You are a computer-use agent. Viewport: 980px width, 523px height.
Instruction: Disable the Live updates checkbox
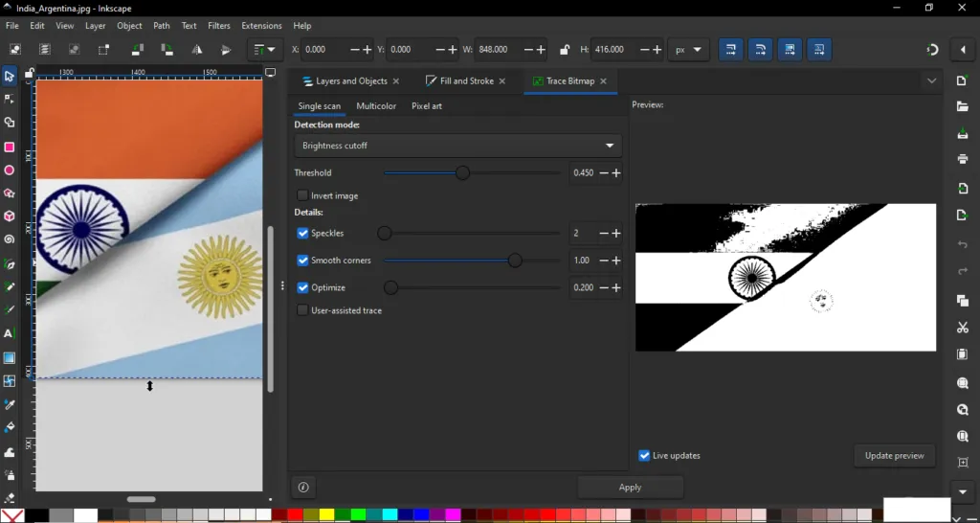pos(644,455)
